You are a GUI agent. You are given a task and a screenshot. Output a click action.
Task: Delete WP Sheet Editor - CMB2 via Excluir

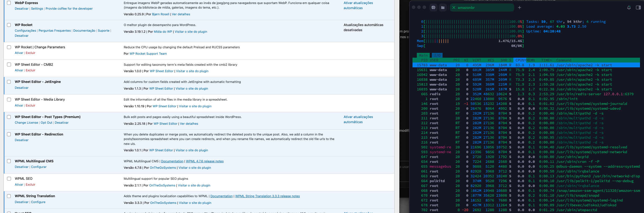[x=31, y=70]
